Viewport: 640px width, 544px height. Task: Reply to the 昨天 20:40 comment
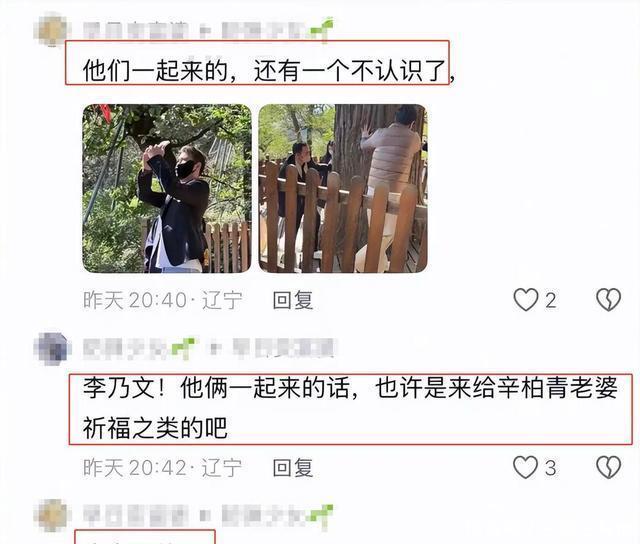(293, 300)
